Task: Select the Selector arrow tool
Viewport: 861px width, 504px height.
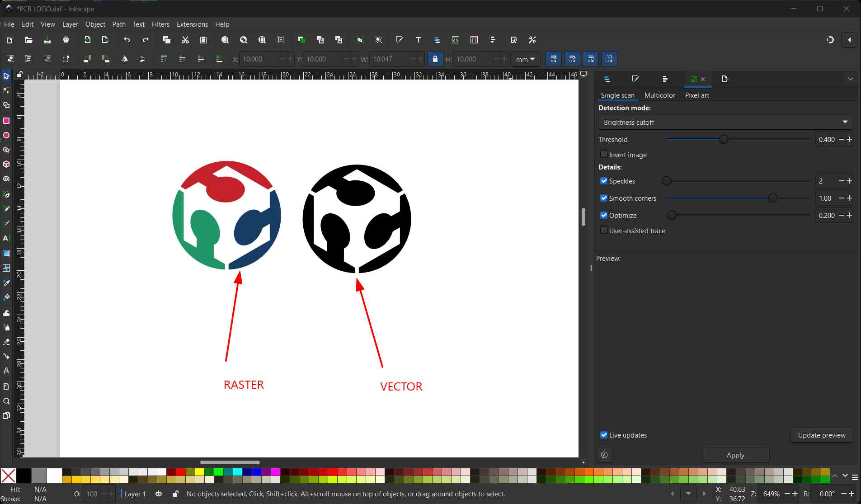Action: tap(6, 76)
